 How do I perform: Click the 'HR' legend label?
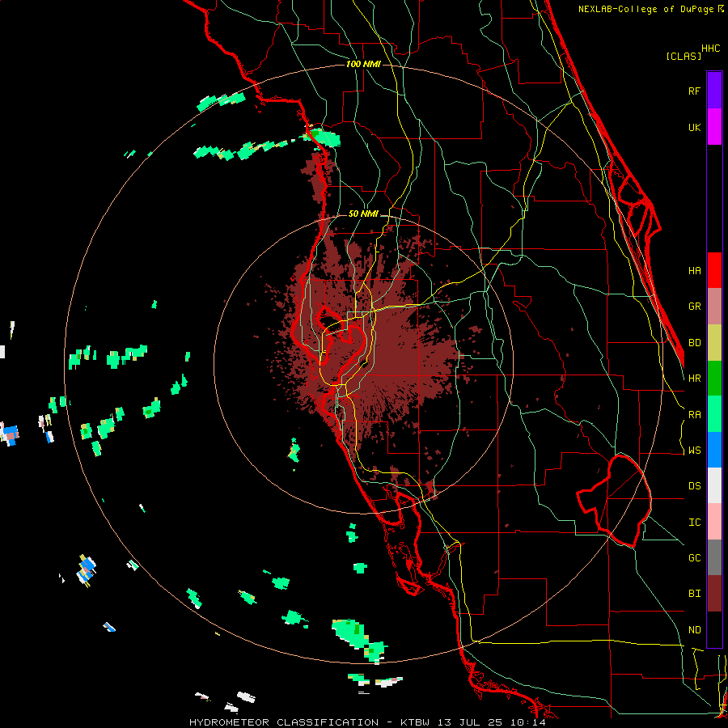click(694, 379)
